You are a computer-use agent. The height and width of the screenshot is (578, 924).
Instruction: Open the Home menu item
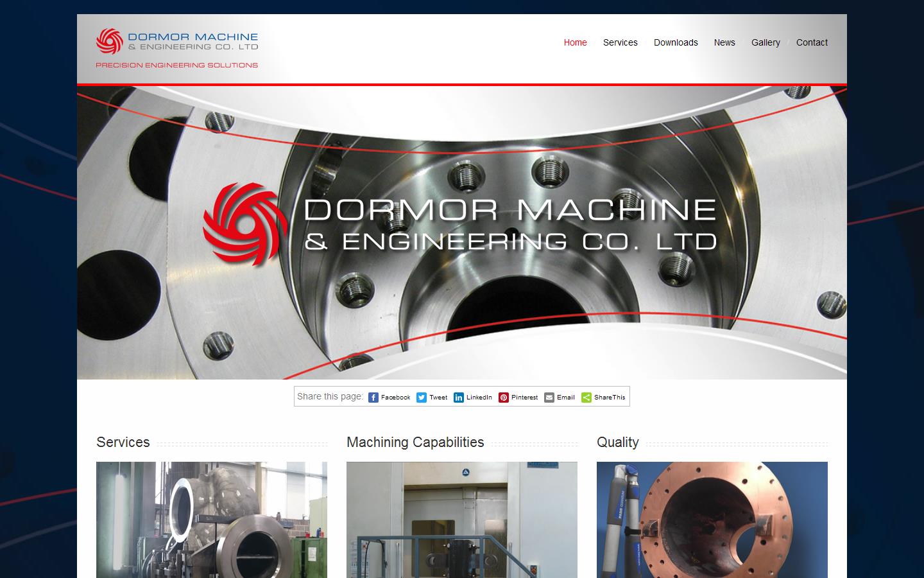(x=576, y=42)
